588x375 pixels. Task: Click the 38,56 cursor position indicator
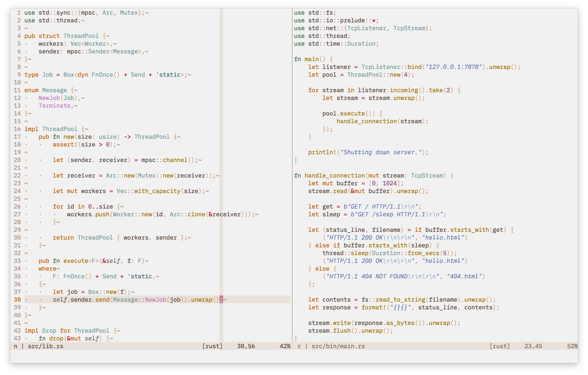pos(246,346)
